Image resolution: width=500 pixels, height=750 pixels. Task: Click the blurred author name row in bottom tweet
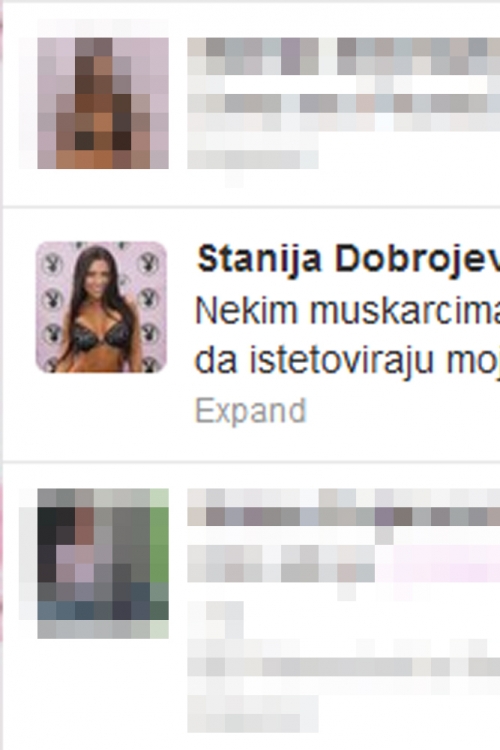tap(344, 517)
